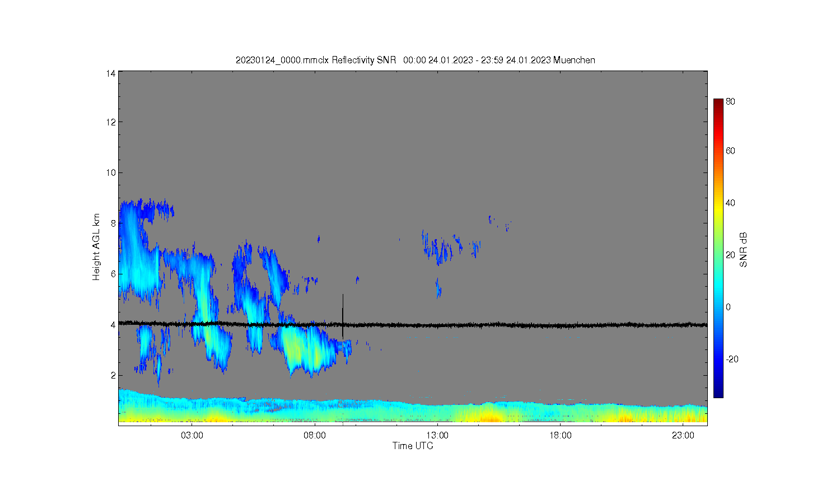The width and height of the screenshot is (840, 504).
Task: Click the 'SNR dB' colorbar label
Action: click(x=744, y=249)
